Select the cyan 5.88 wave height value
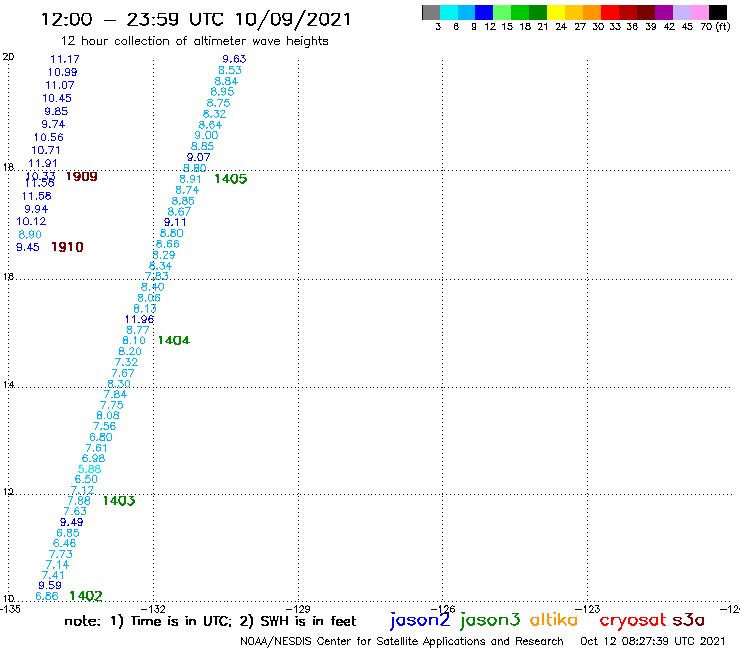 click(90, 469)
